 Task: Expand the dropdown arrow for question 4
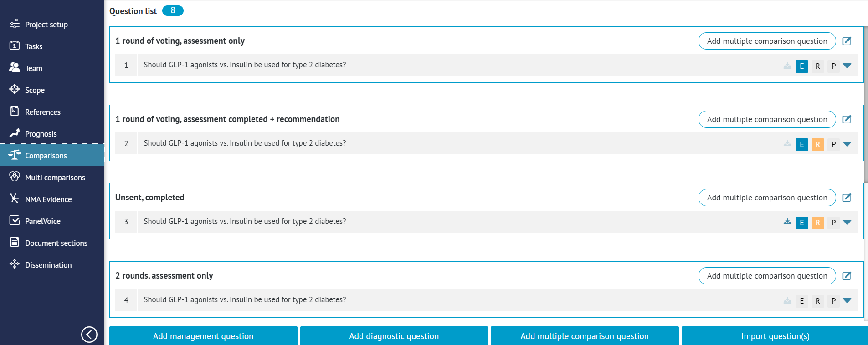[847, 301]
